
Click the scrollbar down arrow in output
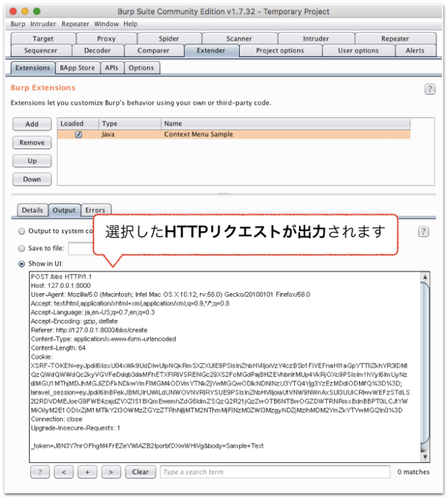[x=425, y=457]
